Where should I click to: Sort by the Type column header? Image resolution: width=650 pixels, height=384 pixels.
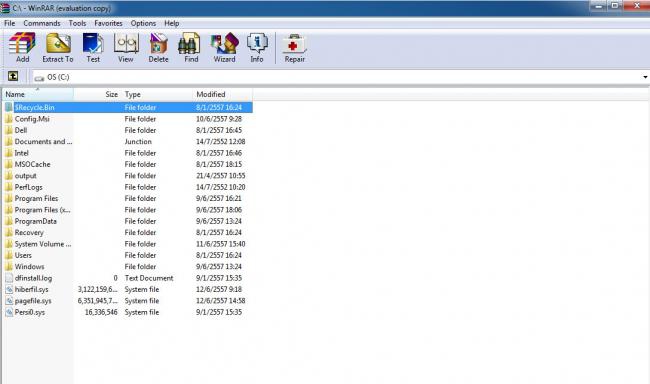pos(157,95)
